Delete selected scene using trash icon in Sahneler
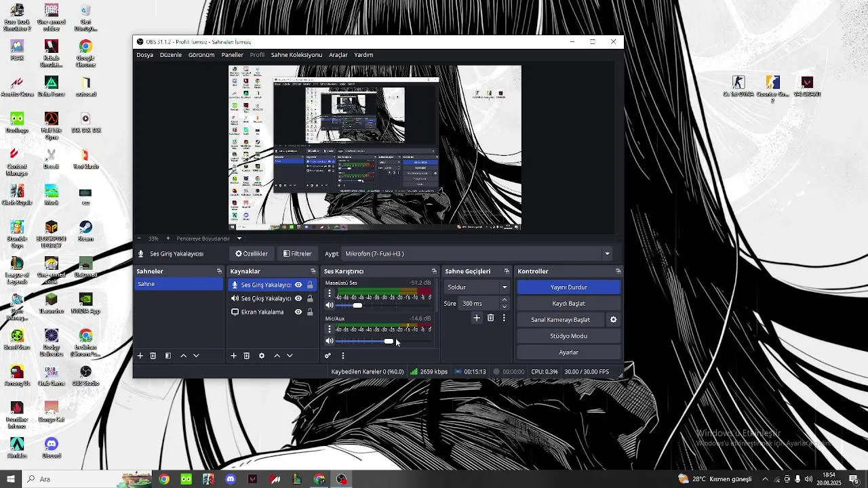The width and height of the screenshot is (868, 488). pos(153,356)
